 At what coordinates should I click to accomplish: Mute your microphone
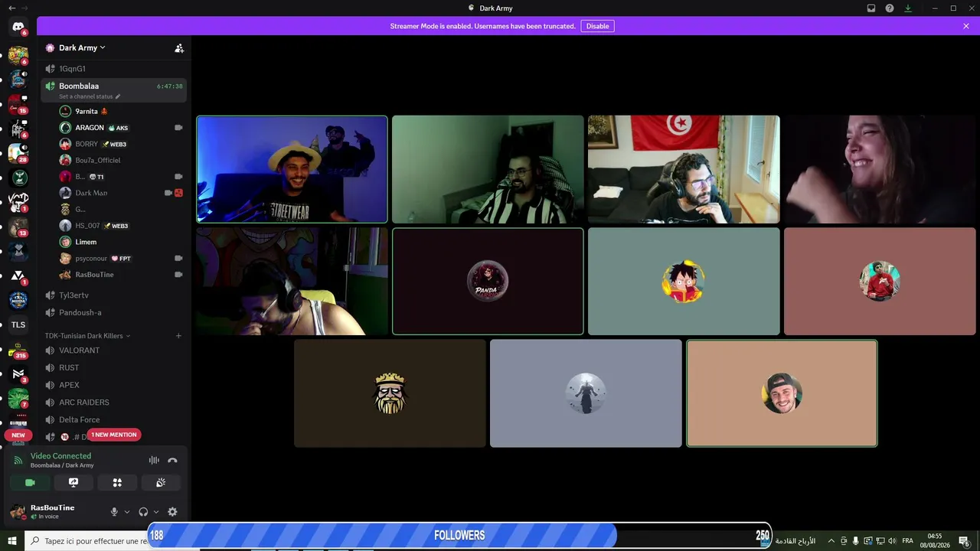coord(114,512)
